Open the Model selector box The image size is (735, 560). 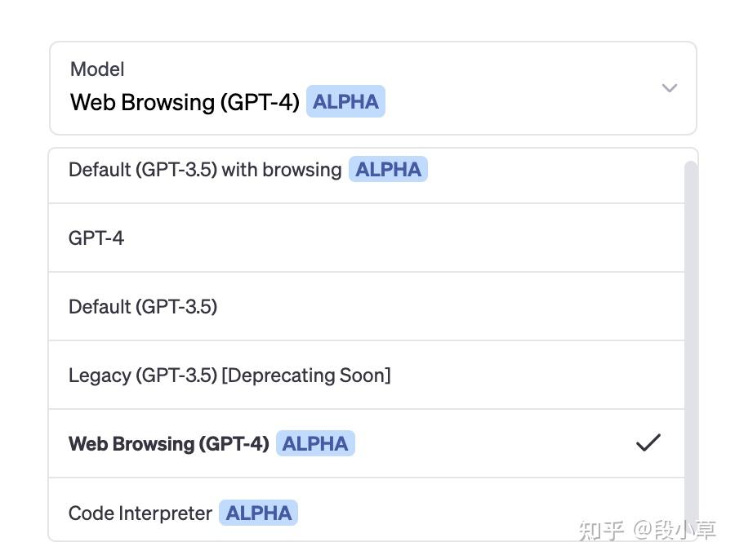373,88
